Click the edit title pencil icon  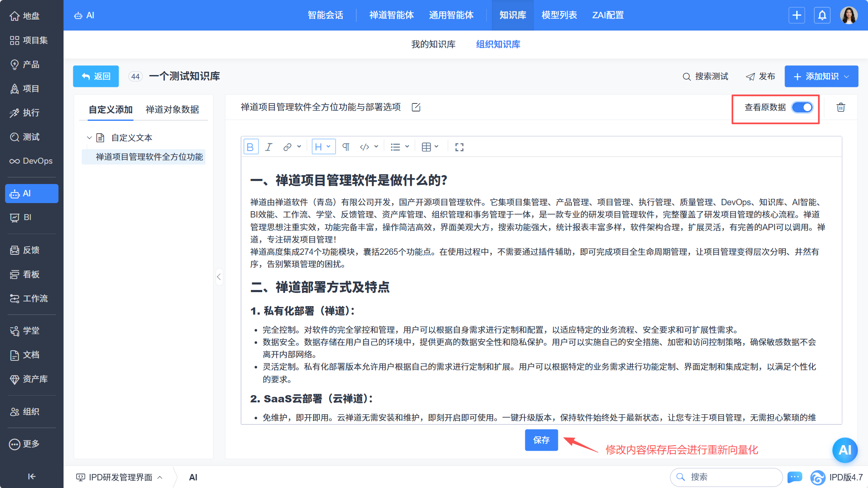[416, 107]
